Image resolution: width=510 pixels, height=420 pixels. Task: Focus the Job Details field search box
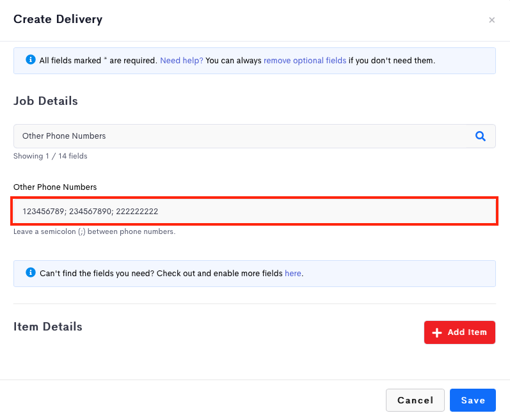241,136
